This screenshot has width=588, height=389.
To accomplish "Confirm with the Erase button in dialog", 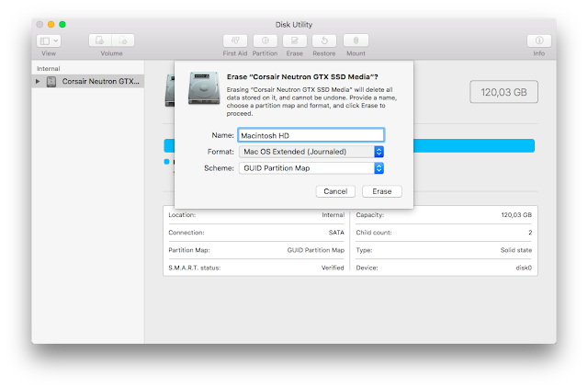I will coord(382,191).
